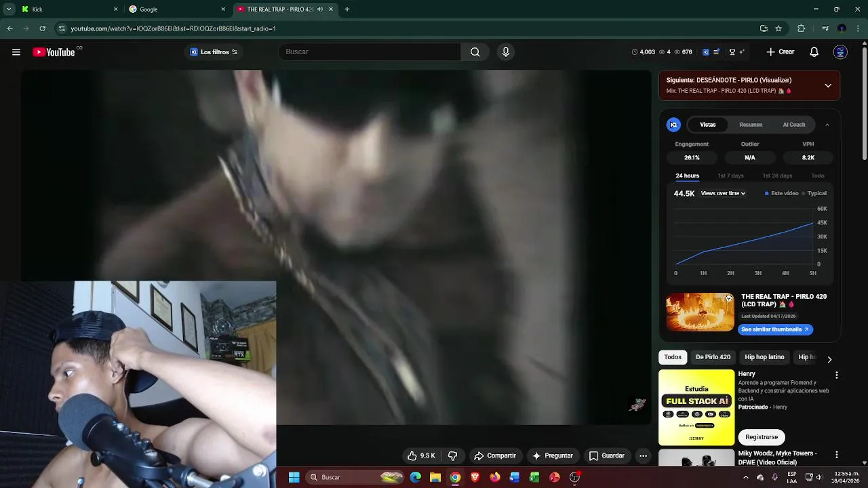The width and height of the screenshot is (868, 488).
Task: Open THE REAL TRAP fire thumbnail
Action: point(700,312)
